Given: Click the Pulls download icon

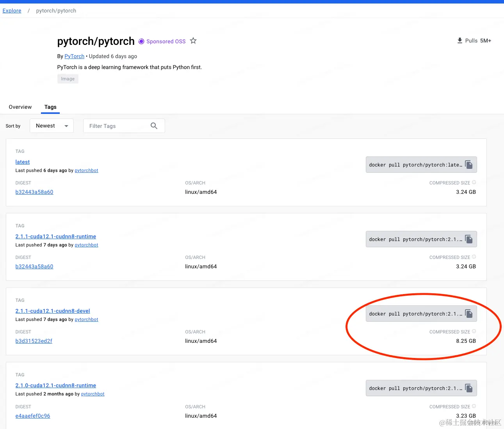Looking at the screenshot, I should 460,41.
